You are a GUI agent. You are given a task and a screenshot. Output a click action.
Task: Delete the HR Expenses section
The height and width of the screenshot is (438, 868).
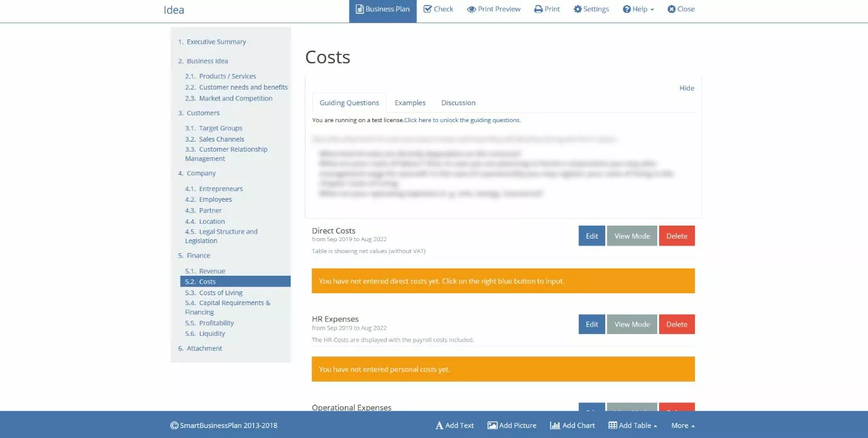(677, 324)
